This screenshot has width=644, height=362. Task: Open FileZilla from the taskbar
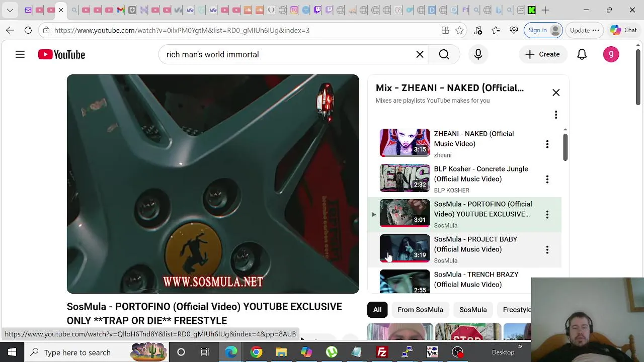382,352
